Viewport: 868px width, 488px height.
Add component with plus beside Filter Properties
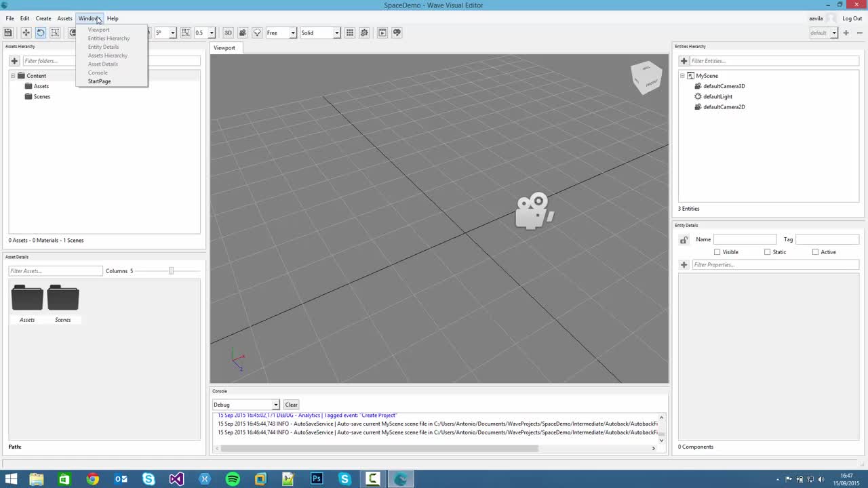click(x=684, y=264)
